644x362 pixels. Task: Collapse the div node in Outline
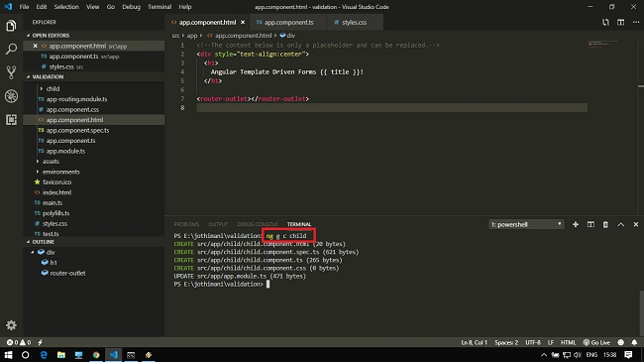click(x=33, y=252)
